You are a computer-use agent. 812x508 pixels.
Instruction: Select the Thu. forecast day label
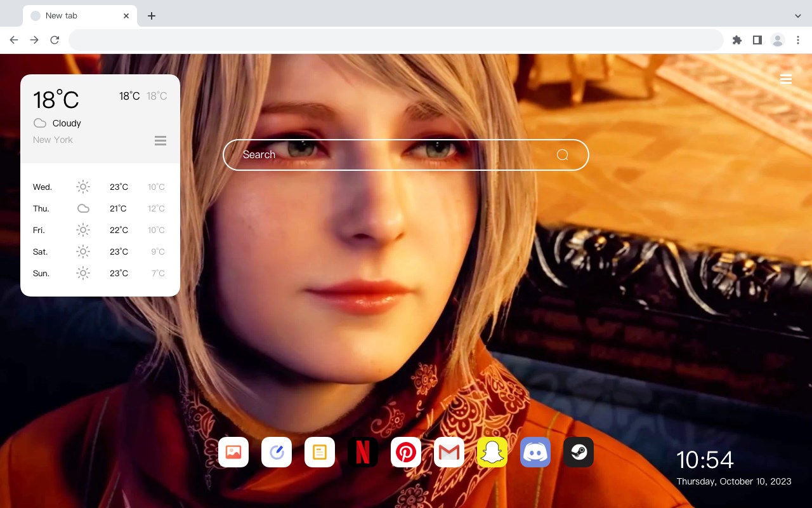[41, 209]
